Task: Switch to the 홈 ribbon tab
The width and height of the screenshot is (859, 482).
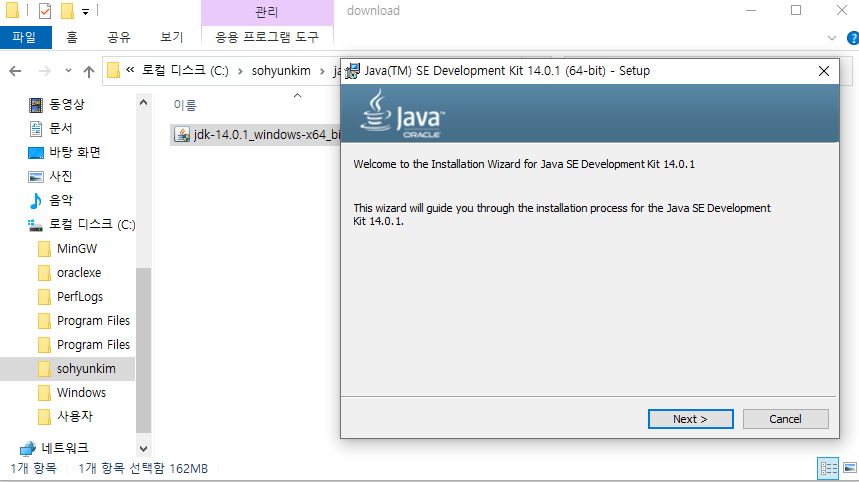Action: [72, 37]
